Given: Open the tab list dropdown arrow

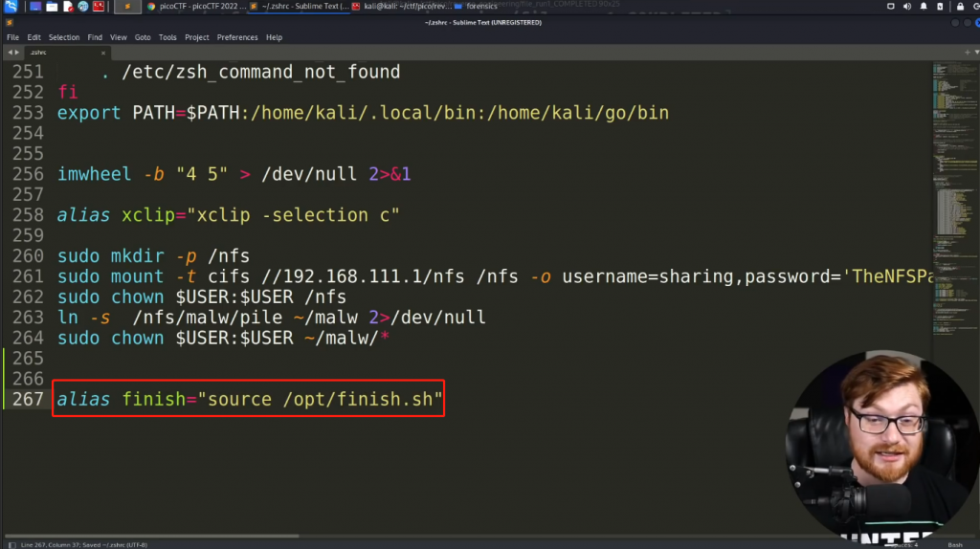Looking at the screenshot, I should click(976, 53).
